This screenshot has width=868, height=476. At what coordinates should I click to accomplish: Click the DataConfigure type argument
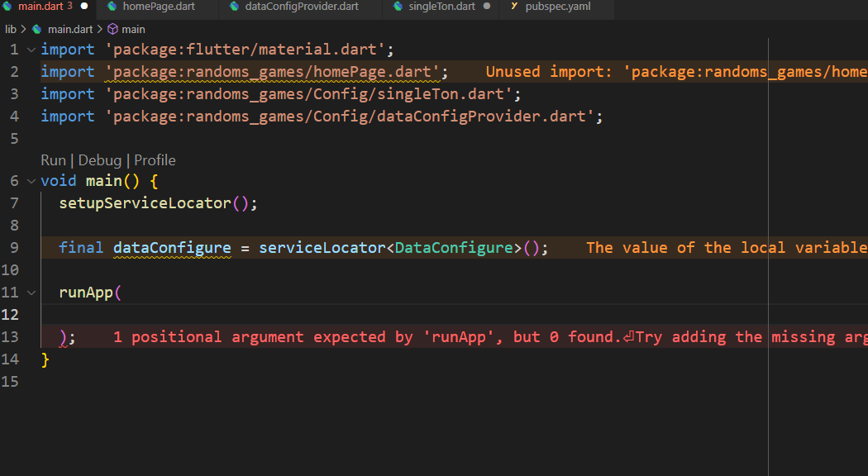point(454,247)
